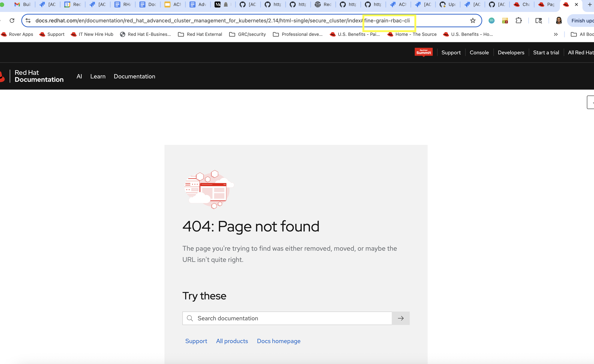The image size is (594, 364).
Task: Open the Documentation navigation menu
Action: [x=134, y=76]
